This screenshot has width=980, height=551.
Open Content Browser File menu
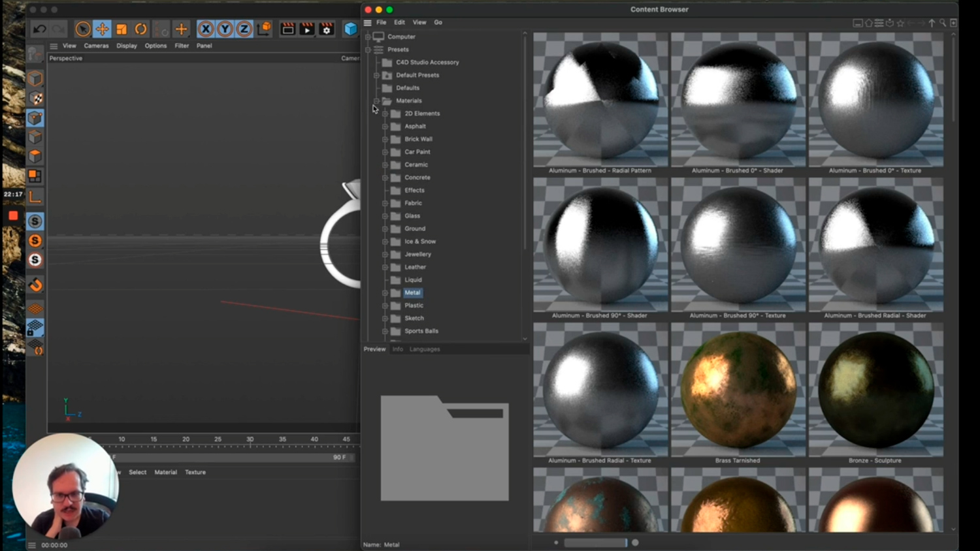pyautogui.click(x=382, y=22)
